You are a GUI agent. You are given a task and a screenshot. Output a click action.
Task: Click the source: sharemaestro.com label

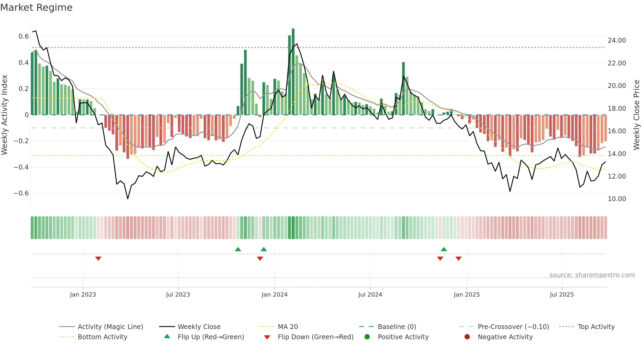(x=592, y=275)
